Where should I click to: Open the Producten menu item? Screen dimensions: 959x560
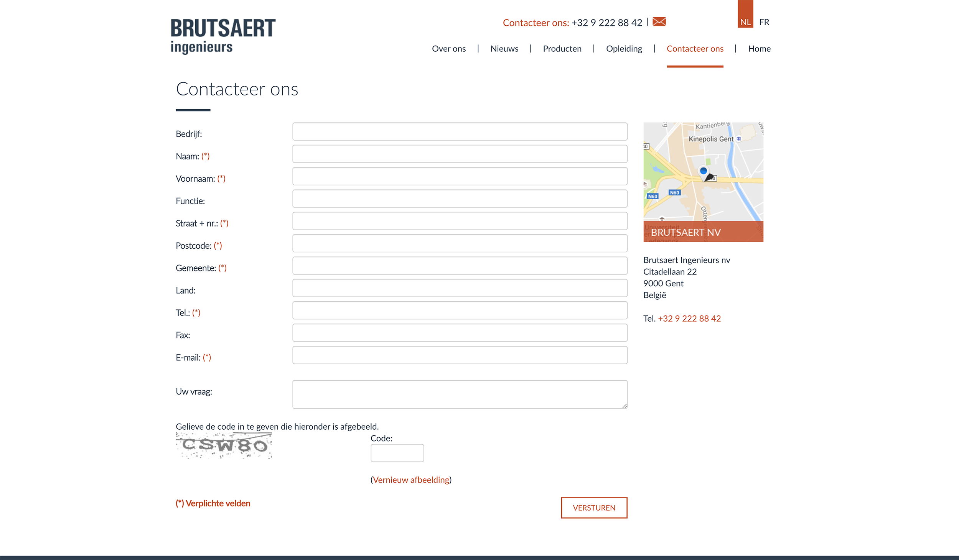[562, 49]
